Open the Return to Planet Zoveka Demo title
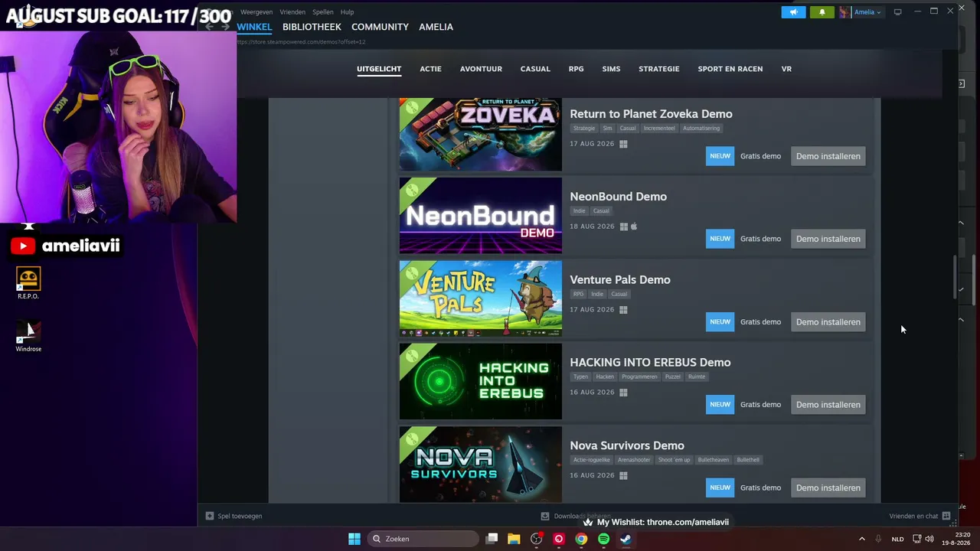980x551 pixels. (651, 114)
